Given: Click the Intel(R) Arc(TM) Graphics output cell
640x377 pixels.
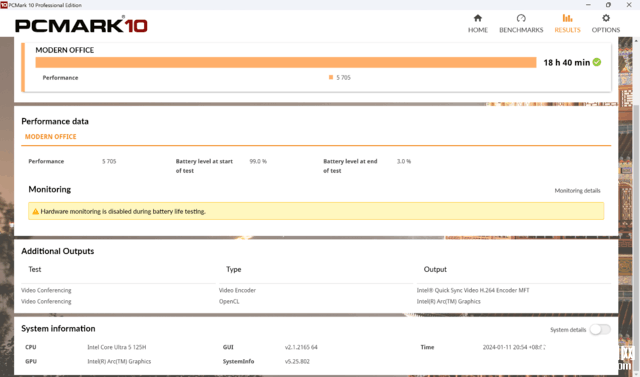Looking at the screenshot, I should [449, 302].
